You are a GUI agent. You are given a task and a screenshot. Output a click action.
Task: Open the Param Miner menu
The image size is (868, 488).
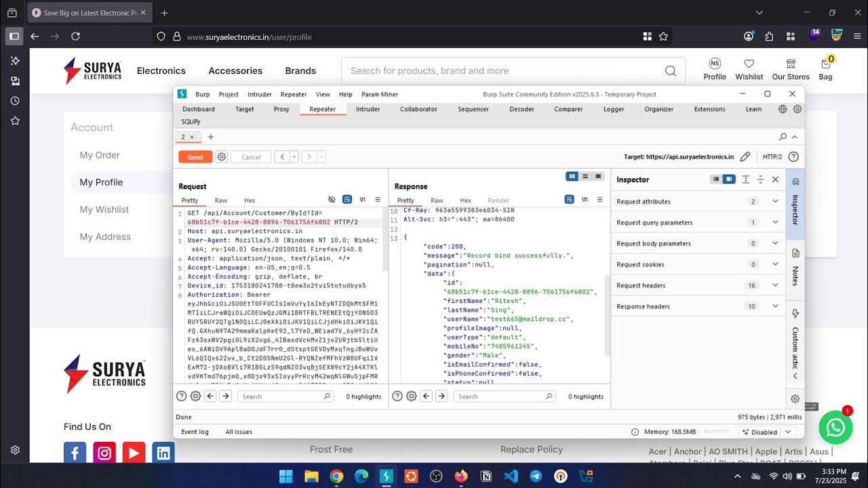click(x=379, y=94)
